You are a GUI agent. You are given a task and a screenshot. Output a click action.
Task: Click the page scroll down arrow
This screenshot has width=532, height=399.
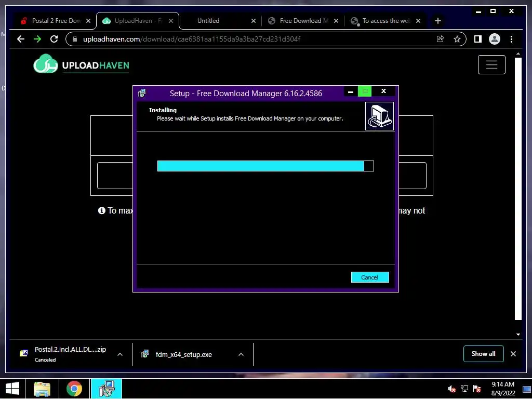518,335
